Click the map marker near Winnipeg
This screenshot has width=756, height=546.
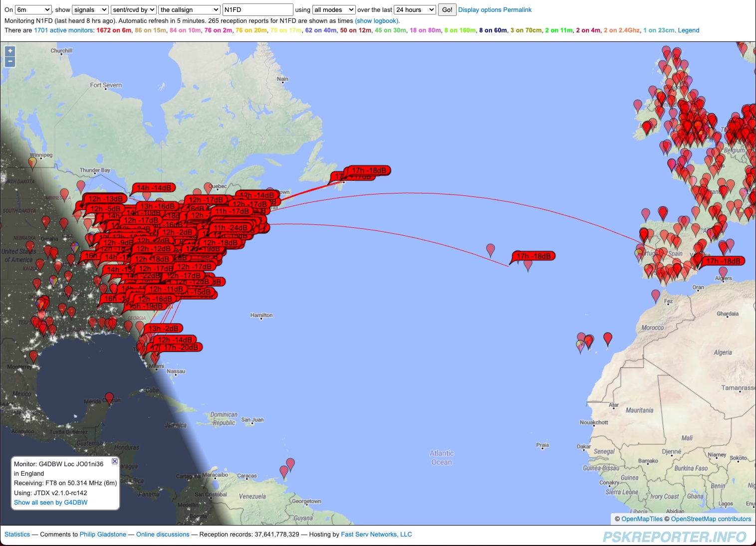click(32, 162)
